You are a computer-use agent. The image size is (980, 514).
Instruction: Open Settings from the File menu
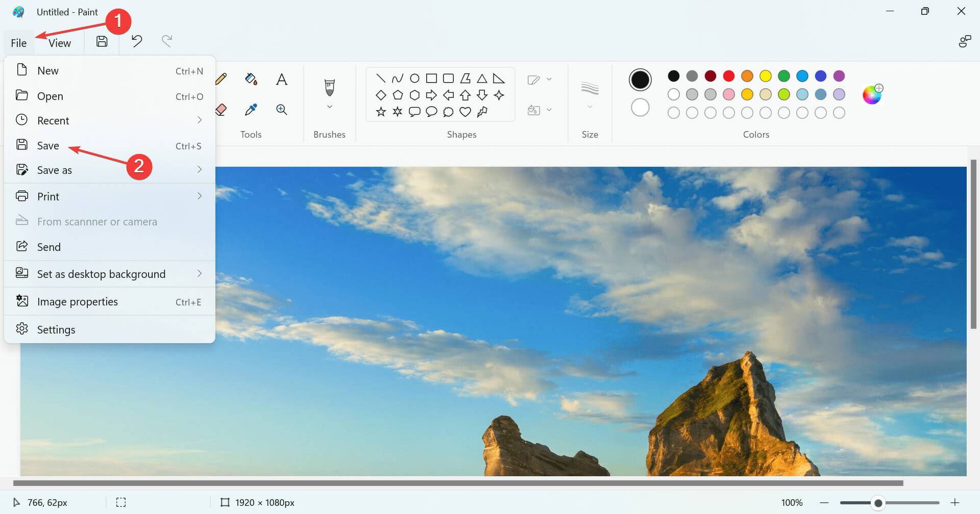[x=110, y=329]
